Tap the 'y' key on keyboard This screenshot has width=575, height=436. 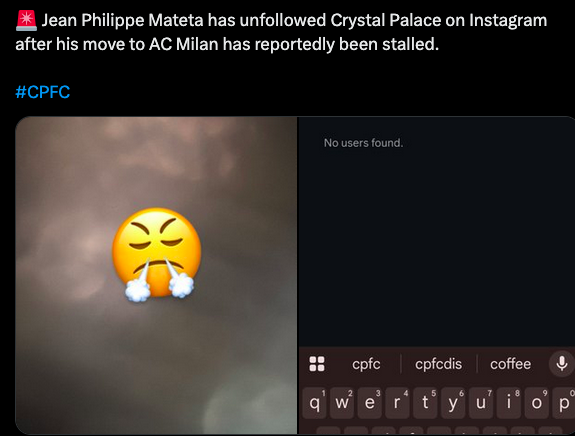pyautogui.click(x=453, y=403)
